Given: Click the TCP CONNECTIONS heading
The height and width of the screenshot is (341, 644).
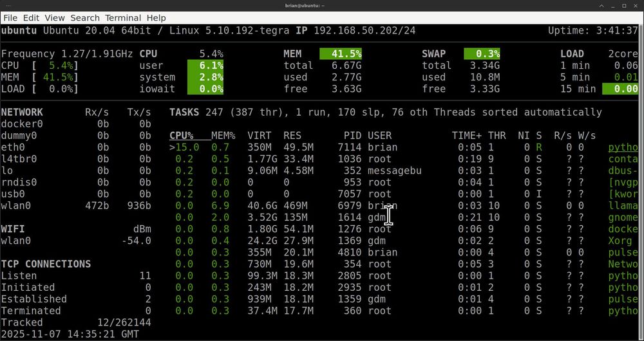Looking at the screenshot, I should pyautogui.click(x=46, y=264).
